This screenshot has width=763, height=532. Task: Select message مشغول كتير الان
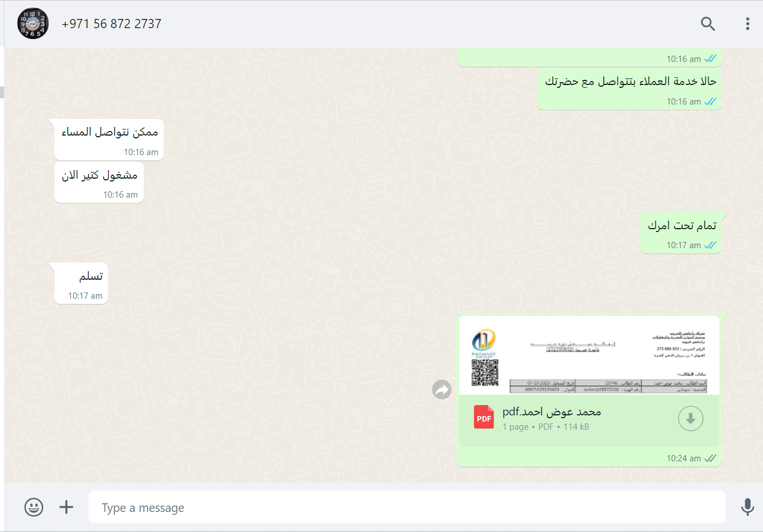[99, 182]
